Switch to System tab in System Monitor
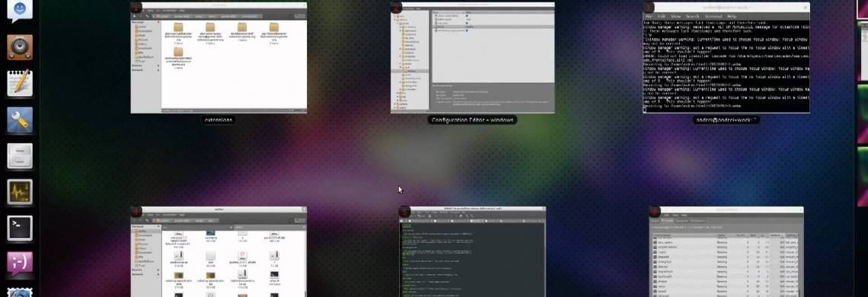Screen dimensions: 868x297 (x=656, y=221)
